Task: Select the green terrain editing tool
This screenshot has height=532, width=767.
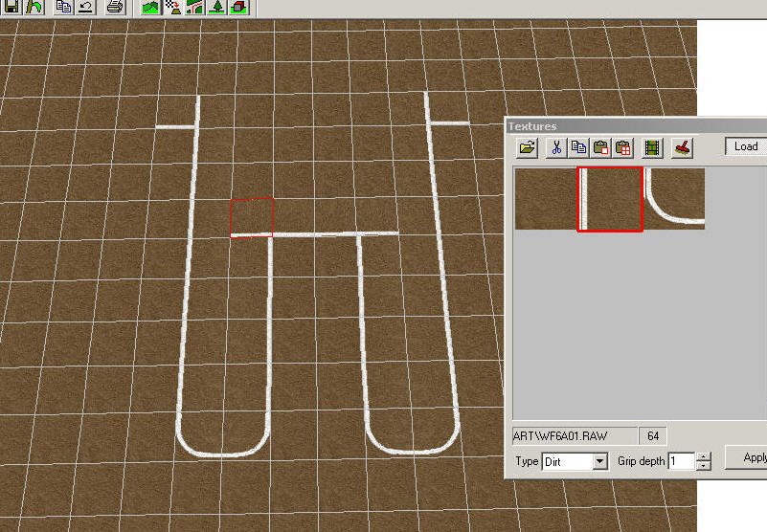Action: click(150, 7)
